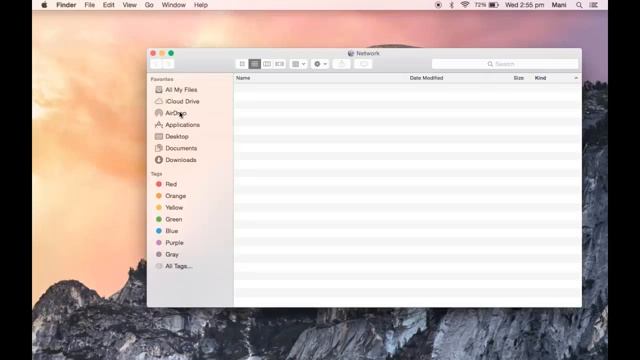Open the Apple menu
The width and height of the screenshot is (640, 360).
44,5
